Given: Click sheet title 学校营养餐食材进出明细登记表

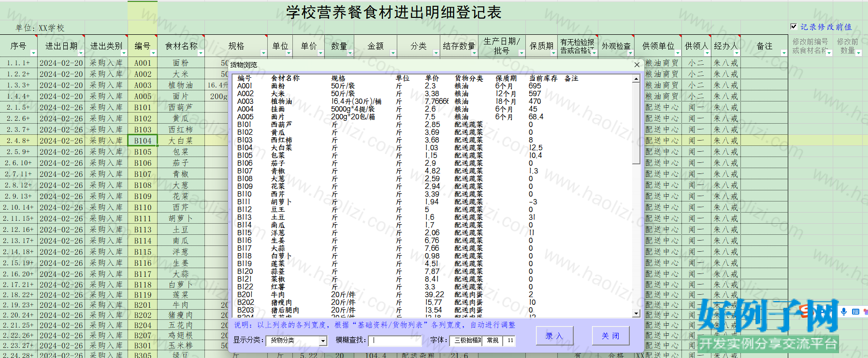Looking at the screenshot, I should pyautogui.click(x=393, y=12).
